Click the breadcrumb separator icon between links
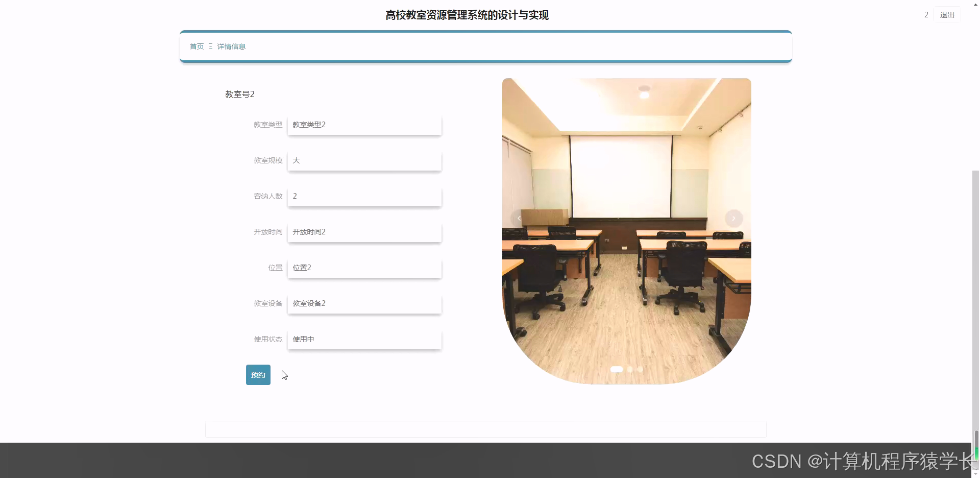 210,46
